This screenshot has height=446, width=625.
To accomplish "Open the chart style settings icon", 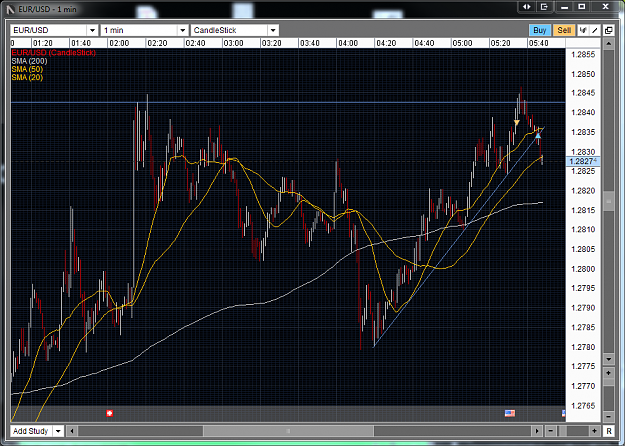I will [583, 30].
